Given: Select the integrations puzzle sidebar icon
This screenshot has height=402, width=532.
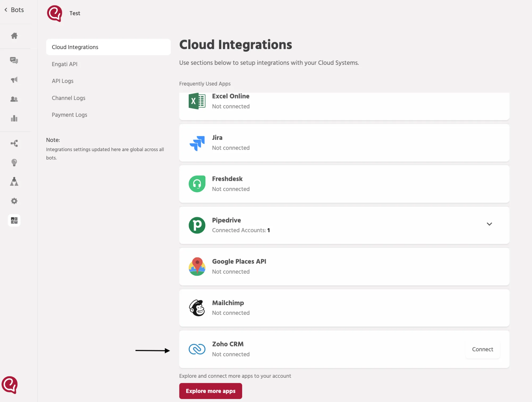Looking at the screenshot, I should coord(14,220).
